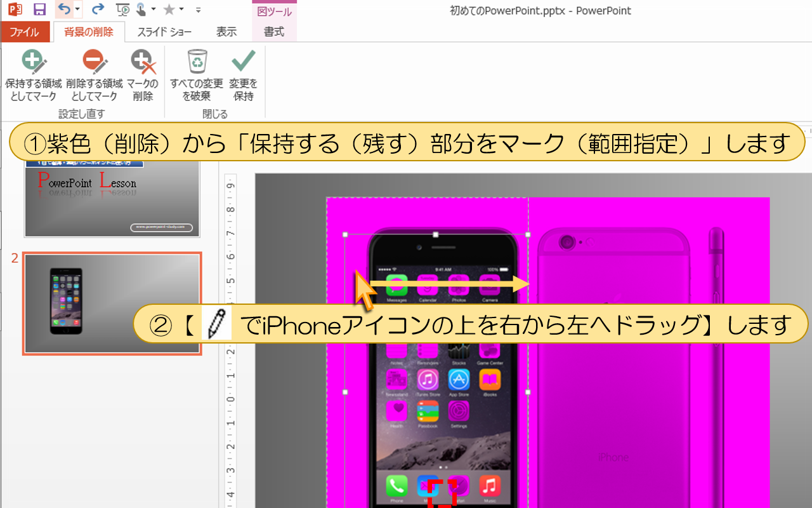Image resolution: width=812 pixels, height=508 pixels.
Task: Open the ファイル tab
Action: 24,32
